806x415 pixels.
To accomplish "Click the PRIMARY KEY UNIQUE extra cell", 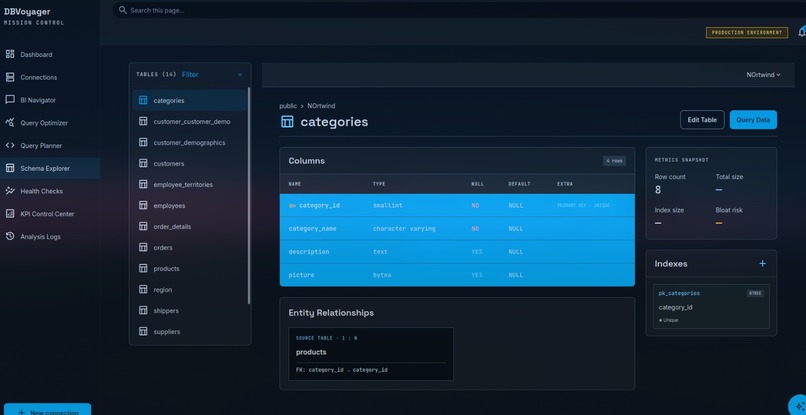I will [x=583, y=206].
